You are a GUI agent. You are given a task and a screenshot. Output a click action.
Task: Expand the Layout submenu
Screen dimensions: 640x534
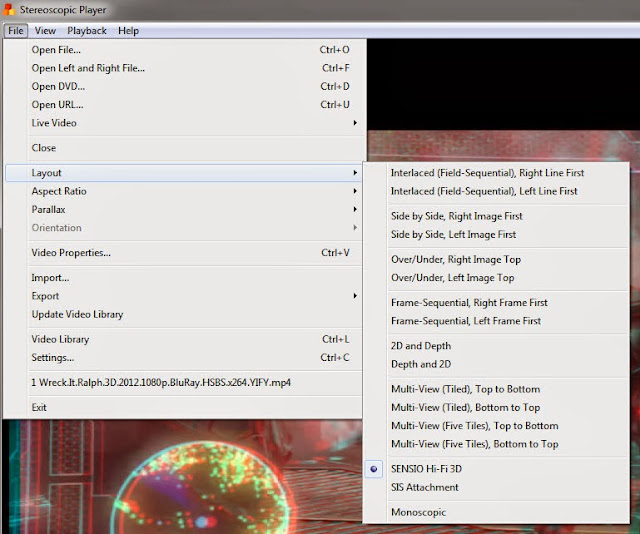click(x=184, y=173)
